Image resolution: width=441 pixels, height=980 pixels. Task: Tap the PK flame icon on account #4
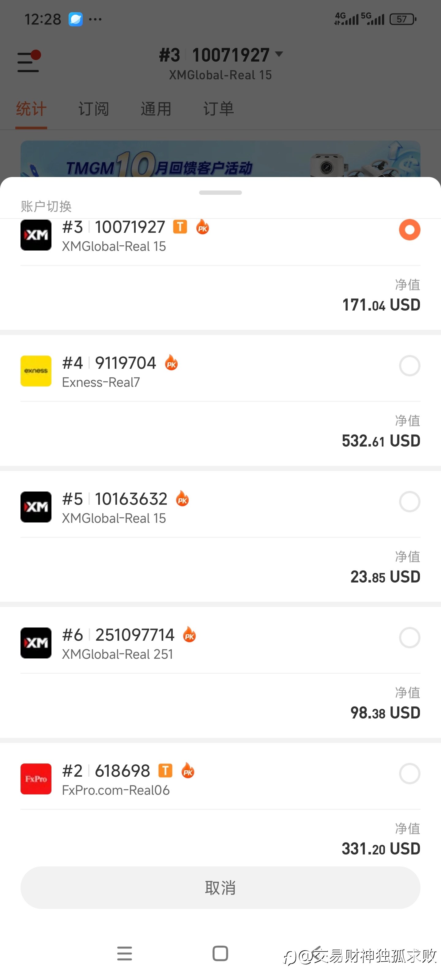click(x=171, y=363)
